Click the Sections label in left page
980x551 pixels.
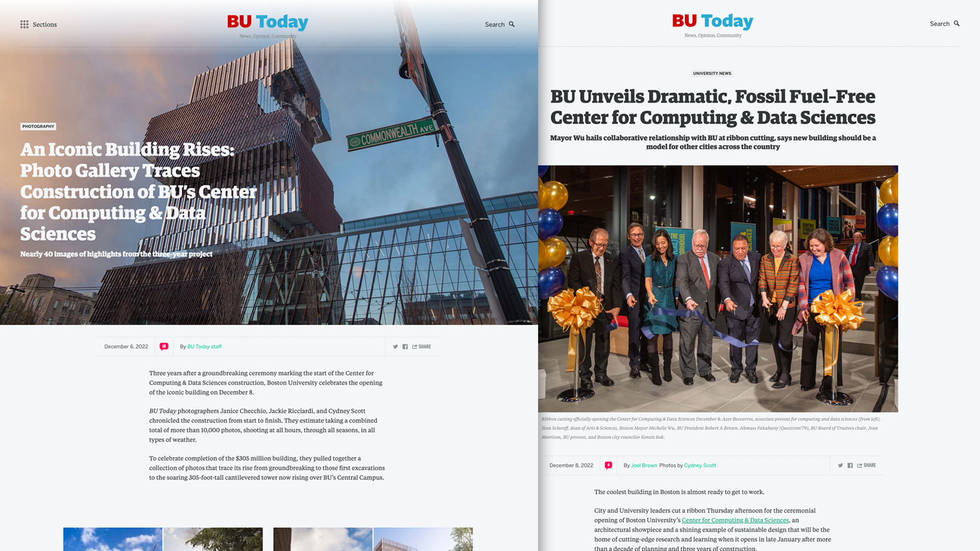point(45,25)
